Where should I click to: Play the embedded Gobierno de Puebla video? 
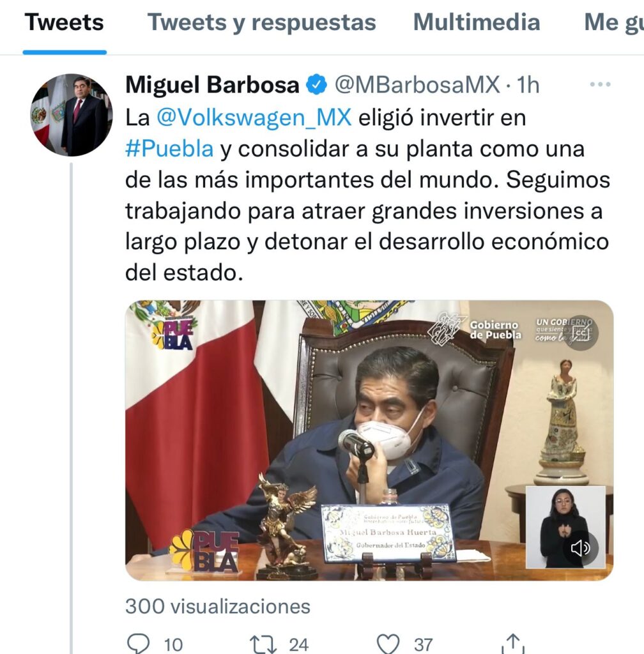[369, 440]
